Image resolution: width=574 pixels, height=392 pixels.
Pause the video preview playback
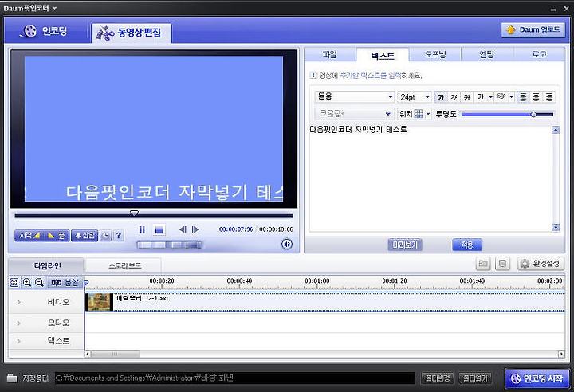[142, 229]
